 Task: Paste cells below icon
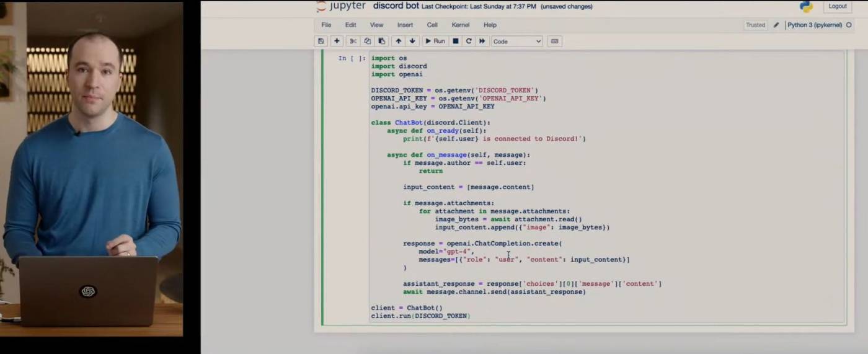pos(381,42)
